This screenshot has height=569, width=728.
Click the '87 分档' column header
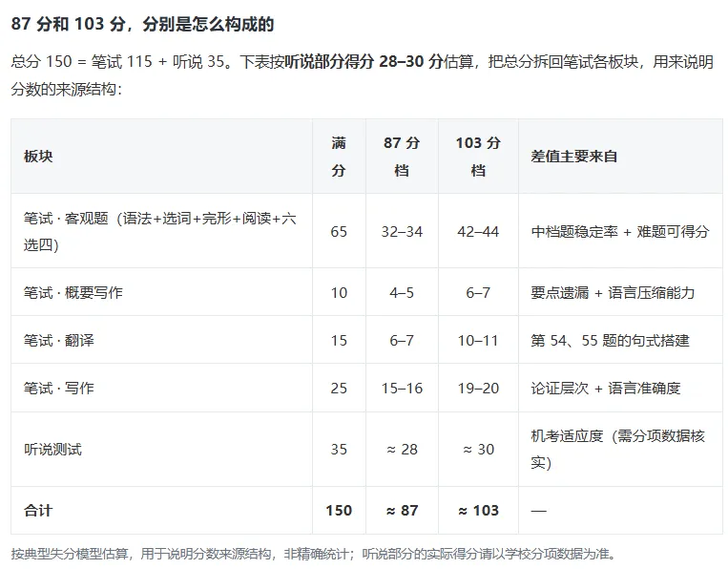tap(402, 156)
